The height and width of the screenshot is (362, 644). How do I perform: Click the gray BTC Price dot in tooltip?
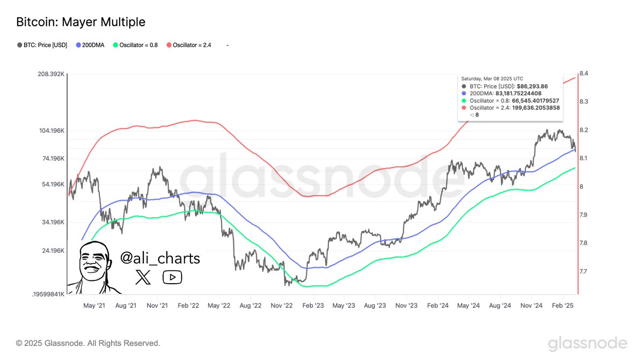tap(464, 86)
